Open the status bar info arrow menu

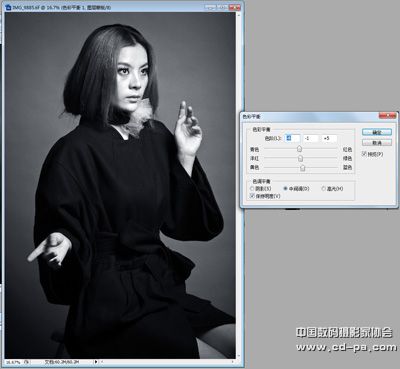[96, 362]
